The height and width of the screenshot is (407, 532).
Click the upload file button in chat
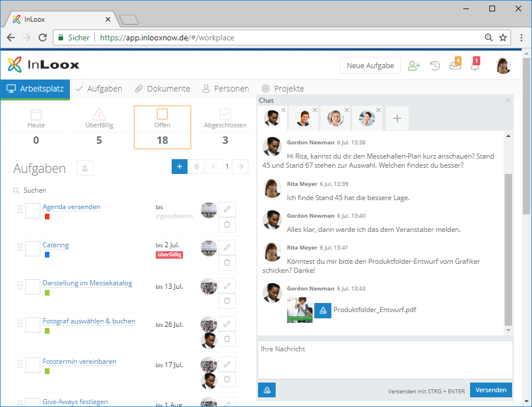(x=267, y=390)
